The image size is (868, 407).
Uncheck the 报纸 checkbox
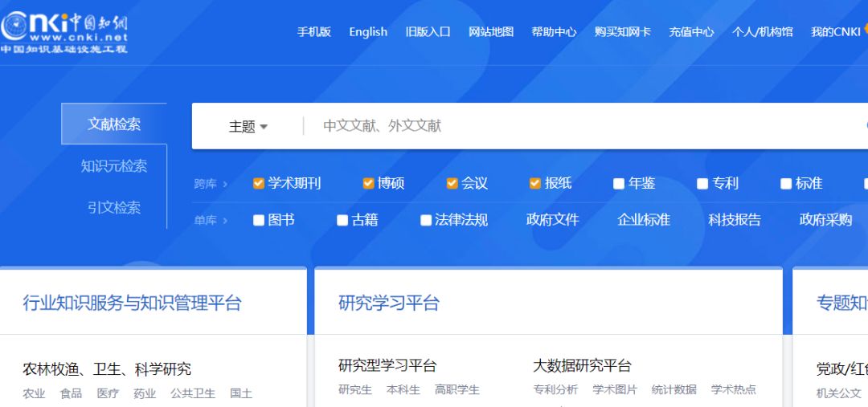[x=534, y=184]
